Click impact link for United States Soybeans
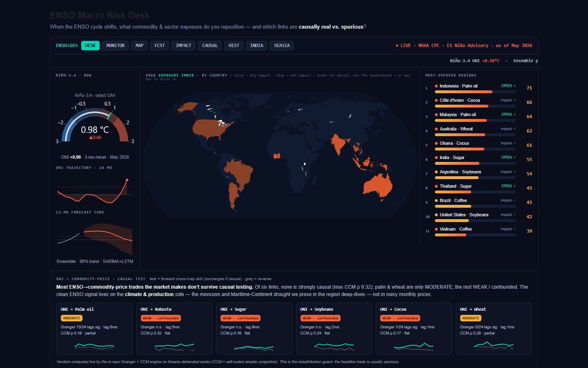This screenshot has height=368, width=588. click(x=508, y=215)
